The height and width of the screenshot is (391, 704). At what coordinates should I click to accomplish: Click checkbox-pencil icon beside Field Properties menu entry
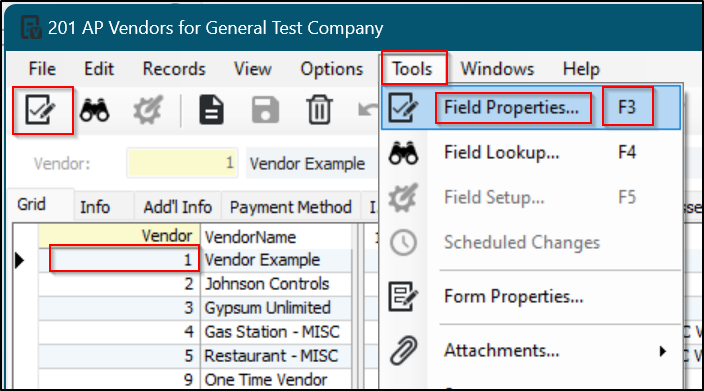click(x=403, y=108)
